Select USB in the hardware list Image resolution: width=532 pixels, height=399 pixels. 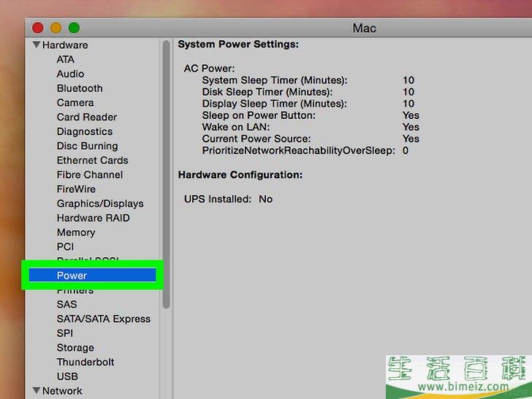tap(67, 376)
